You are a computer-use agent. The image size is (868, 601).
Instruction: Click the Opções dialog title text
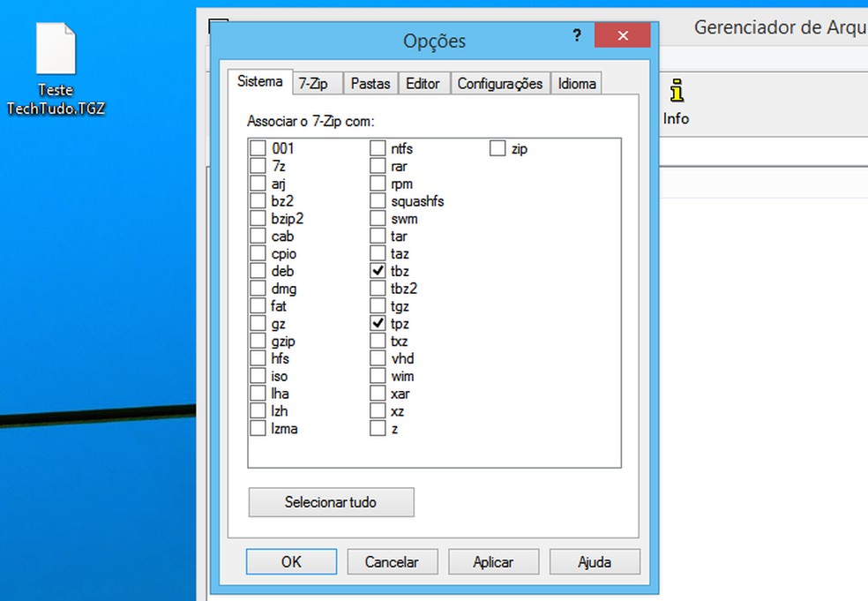click(x=435, y=41)
